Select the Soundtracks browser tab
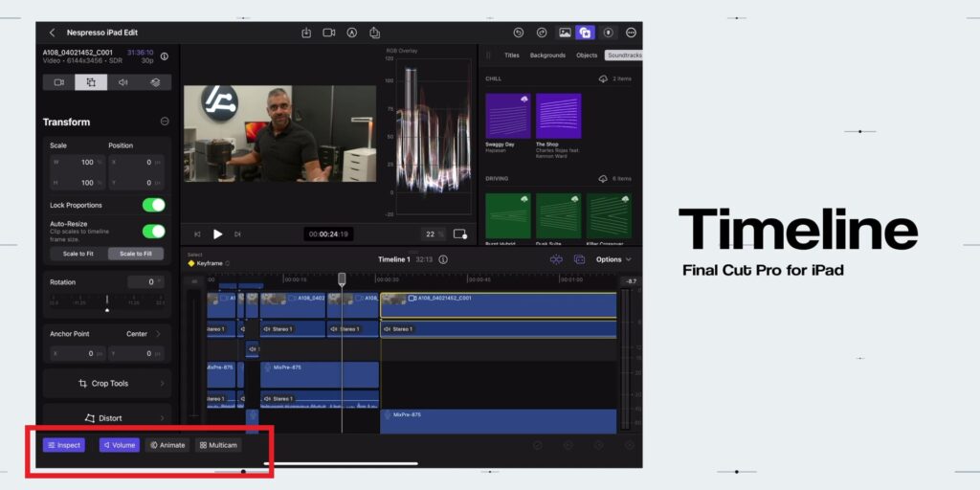Viewport: 980px width, 490px height. (x=623, y=55)
